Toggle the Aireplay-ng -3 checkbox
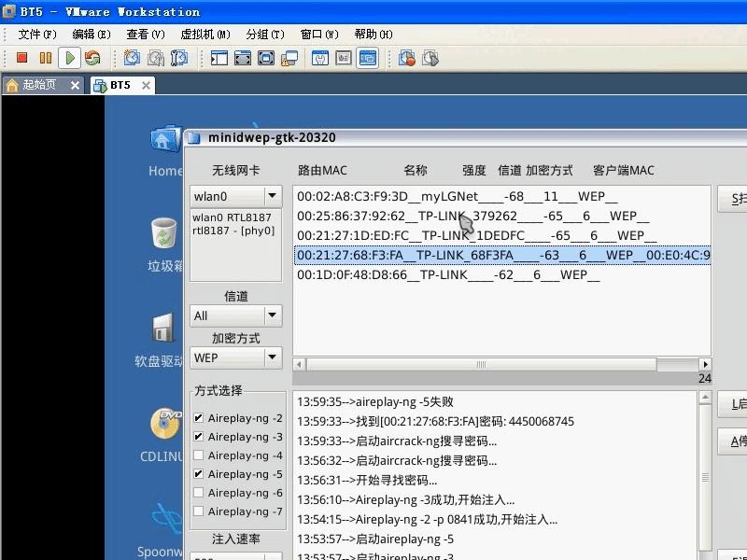This screenshot has height=560, width=747. pos(199,437)
